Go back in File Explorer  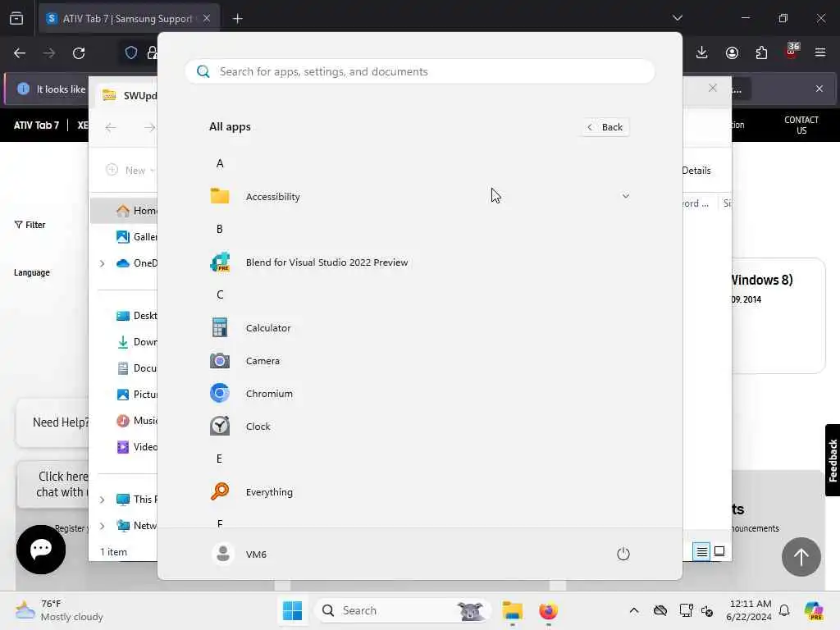(111, 127)
